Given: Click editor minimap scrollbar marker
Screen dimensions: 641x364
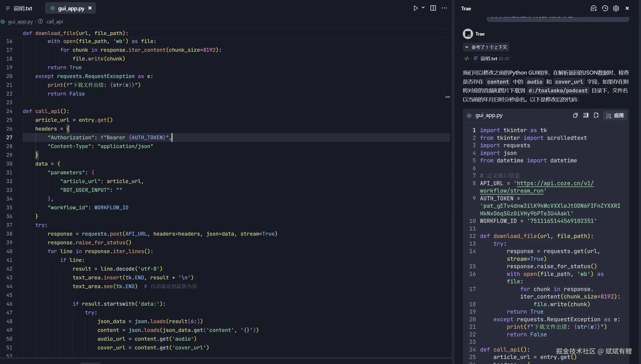Looking at the screenshot, I should [448, 97].
